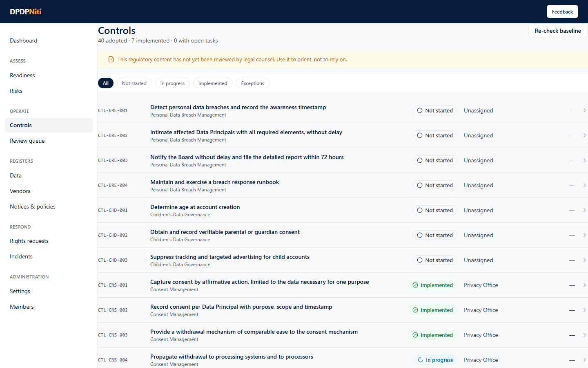Screen dimensions: 588x368
Task: Open CTL-CHD-002 via its chevron arrow
Action: [x=585, y=235]
